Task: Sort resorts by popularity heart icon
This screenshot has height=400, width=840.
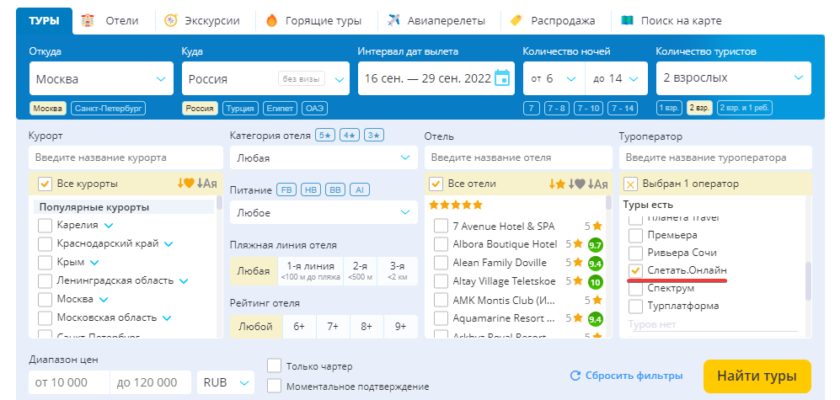Action: (x=185, y=184)
